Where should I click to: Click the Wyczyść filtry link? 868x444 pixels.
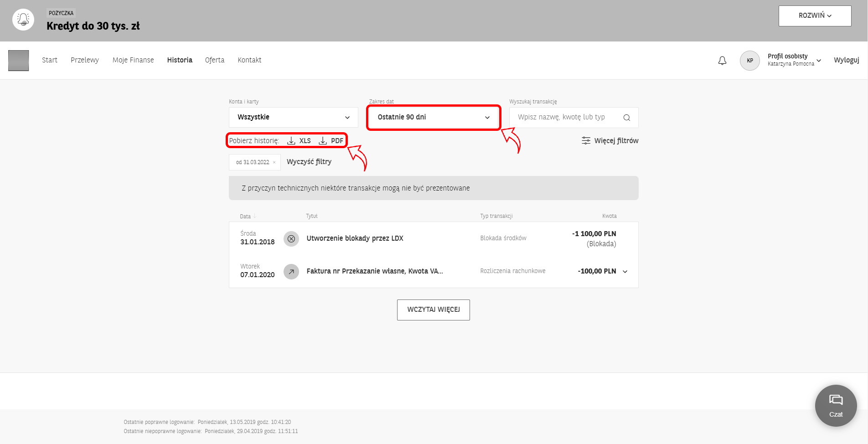click(309, 162)
